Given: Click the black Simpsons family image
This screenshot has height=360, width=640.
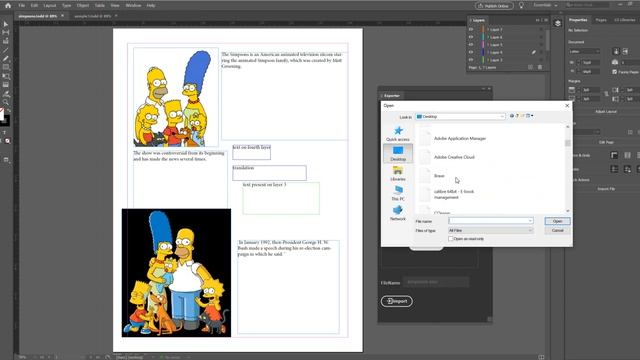Looking at the screenshot, I should (176, 273).
